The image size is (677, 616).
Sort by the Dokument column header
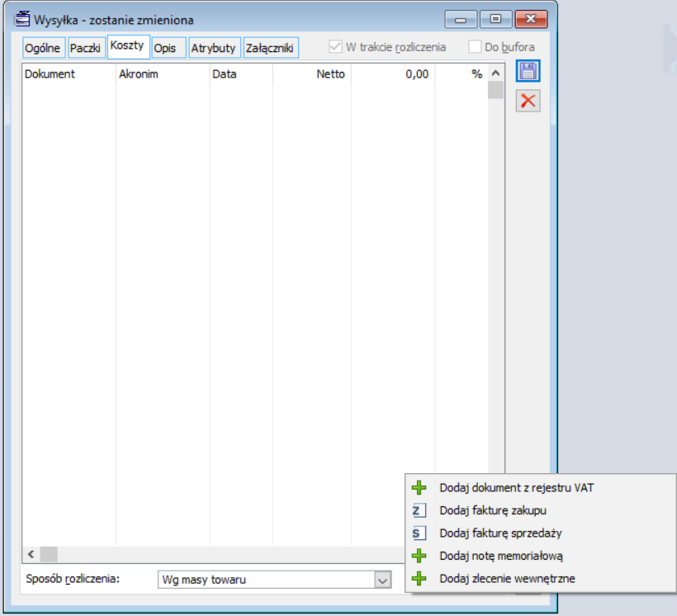click(69, 73)
